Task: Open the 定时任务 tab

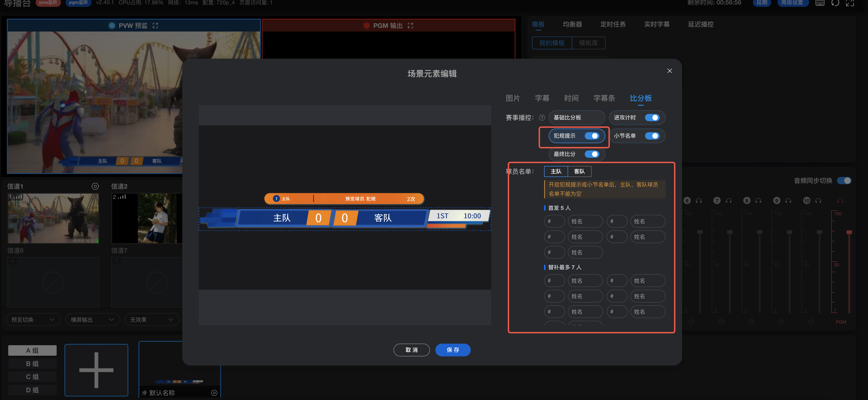Action: tap(613, 24)
